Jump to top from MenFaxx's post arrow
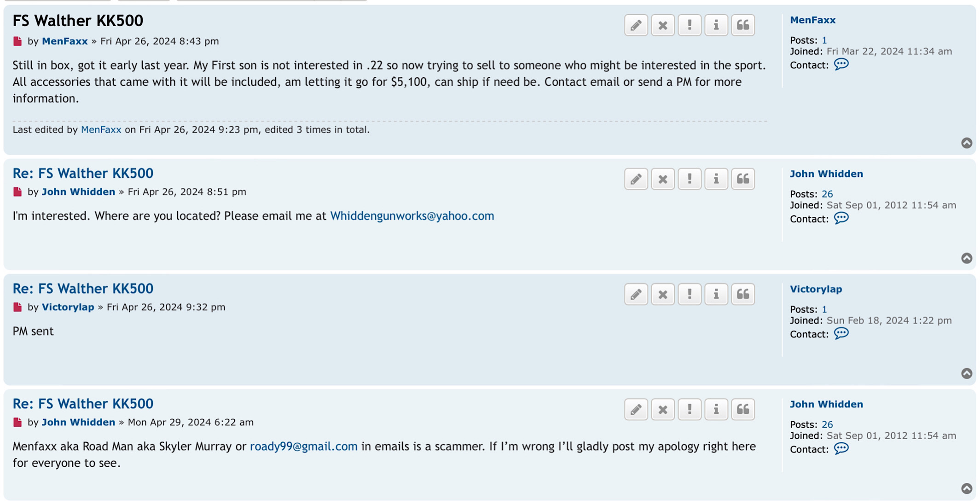980x504 pixels. 966,143
